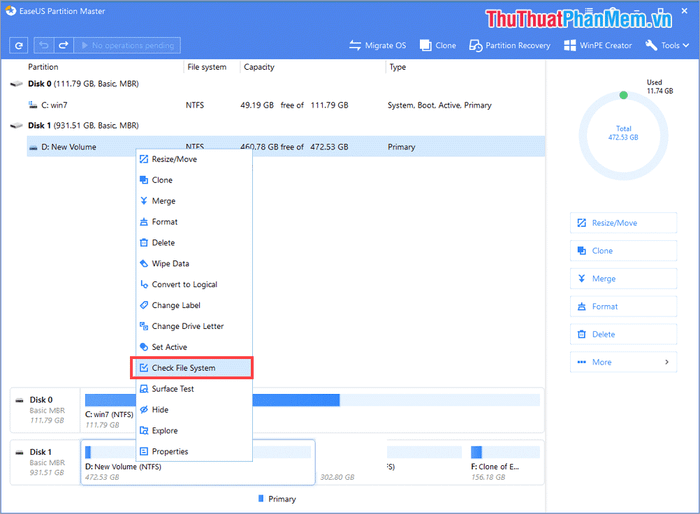Viewport: 700px width, 514px height.
Task: Open Migrate OS tool
Action: [x=378, y=45]
